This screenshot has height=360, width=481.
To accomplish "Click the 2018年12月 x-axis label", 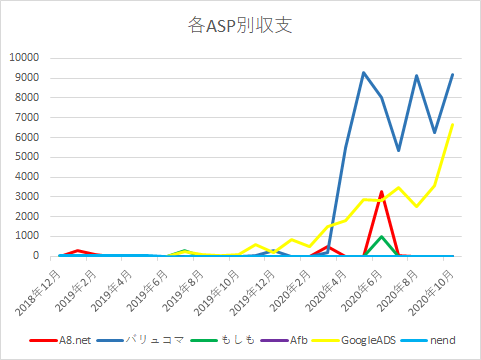I will [38, 293].
